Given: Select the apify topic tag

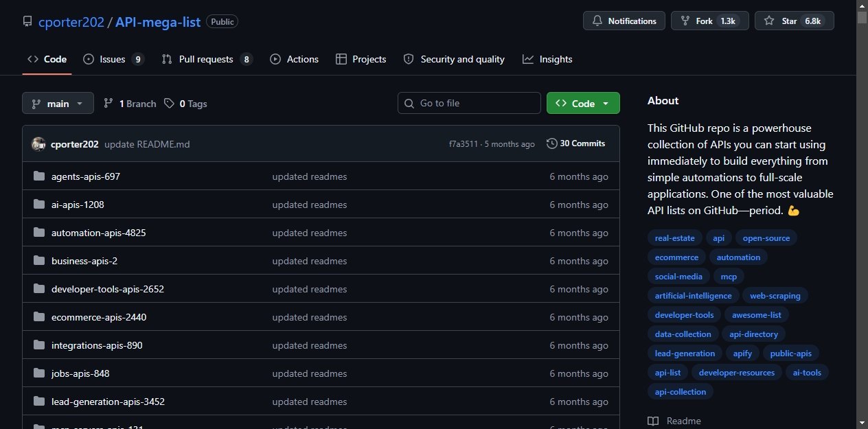Looking at the screenshot, I should point(742,353).
